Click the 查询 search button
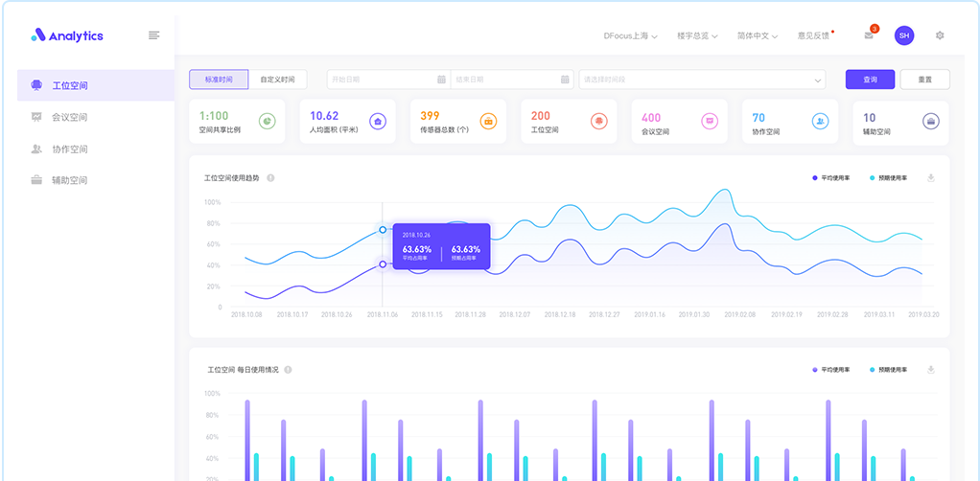 (x=870, y=80)
